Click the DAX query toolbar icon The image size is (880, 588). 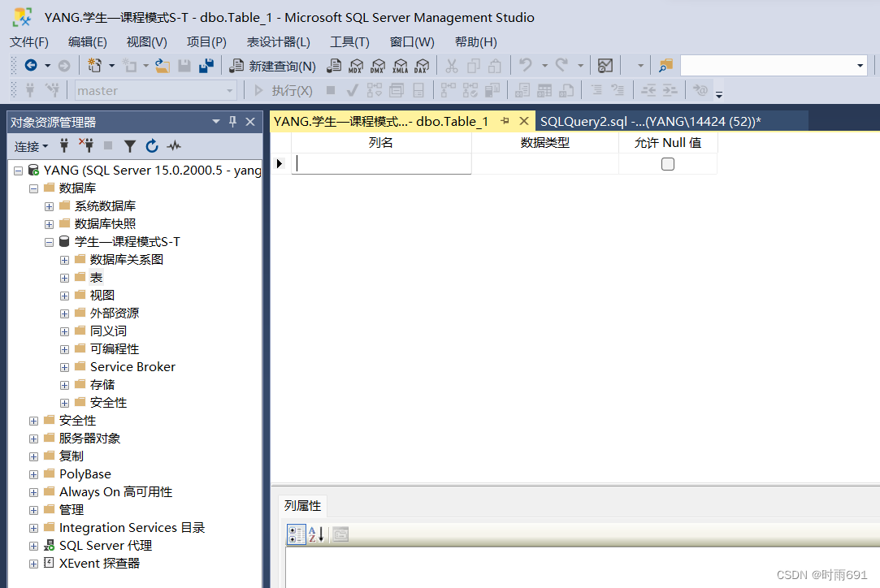point(422,67)
